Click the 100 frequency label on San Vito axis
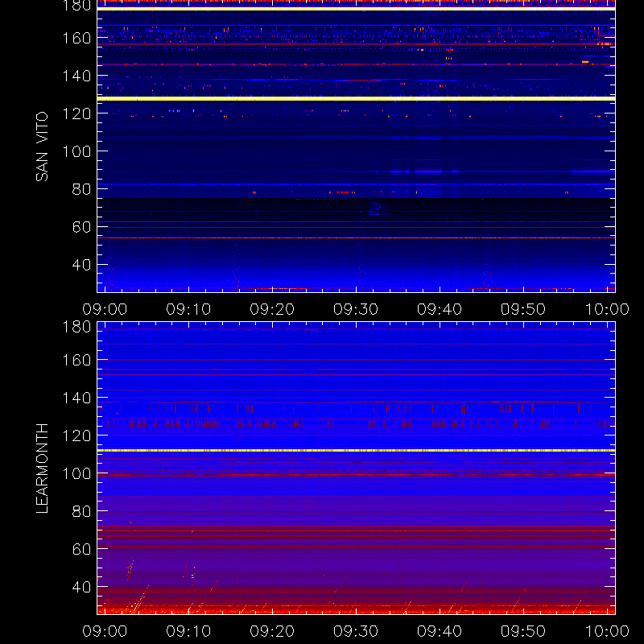The width and height of the screenshot is (644, 644). point(76,151)
